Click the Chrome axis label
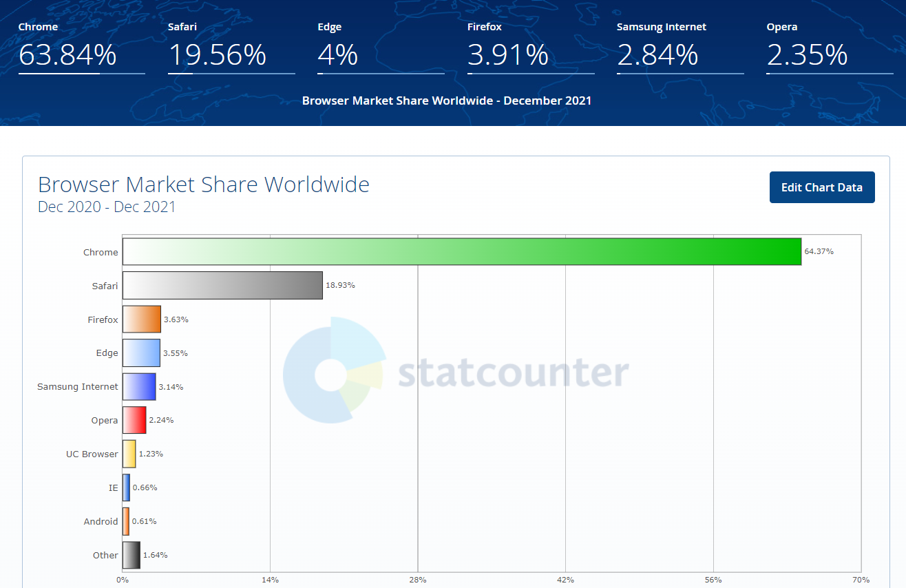The height and width of the screenshot is (588, 906). [x=101, y=252]
